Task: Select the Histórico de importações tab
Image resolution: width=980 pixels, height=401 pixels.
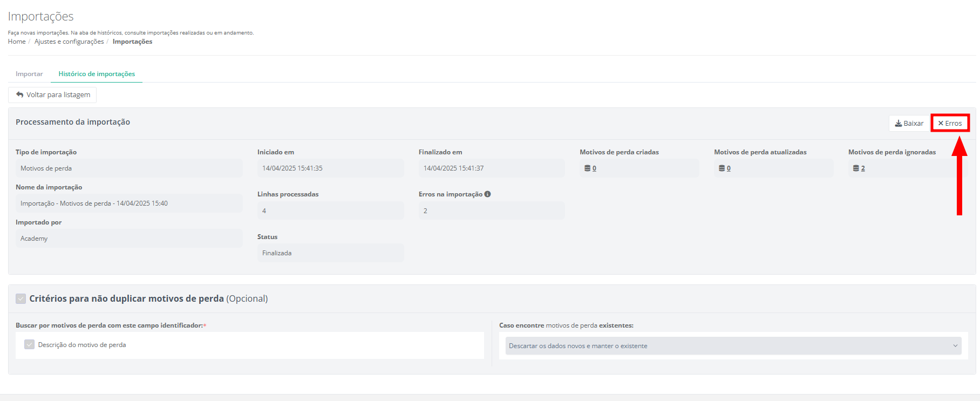Action: pyautogui.click(x=97, y=74)
